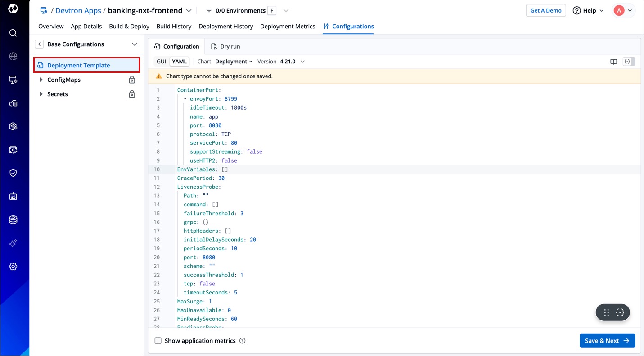Screen dimensions: 644x356
Task: Expand the Base Configurations dropdown
Action: tap(134, 44)
